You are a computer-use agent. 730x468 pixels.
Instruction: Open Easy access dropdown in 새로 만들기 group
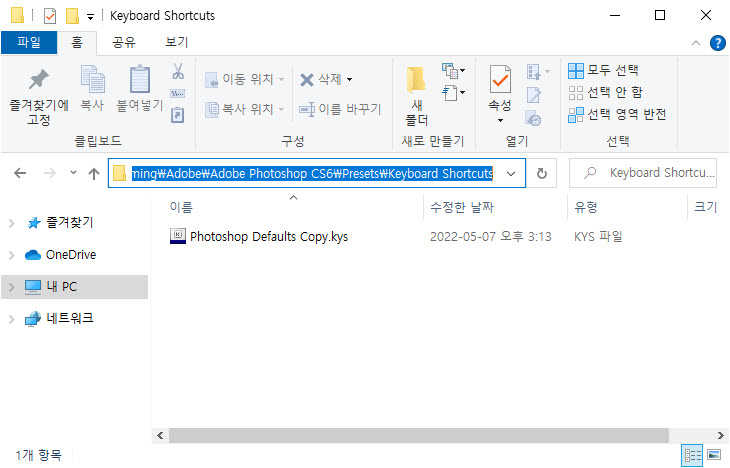(453, 93)
